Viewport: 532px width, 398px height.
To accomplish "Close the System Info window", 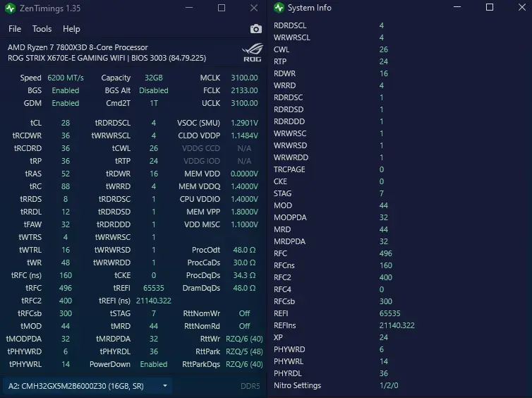I will pyautogui.click(x=522, y=7).
